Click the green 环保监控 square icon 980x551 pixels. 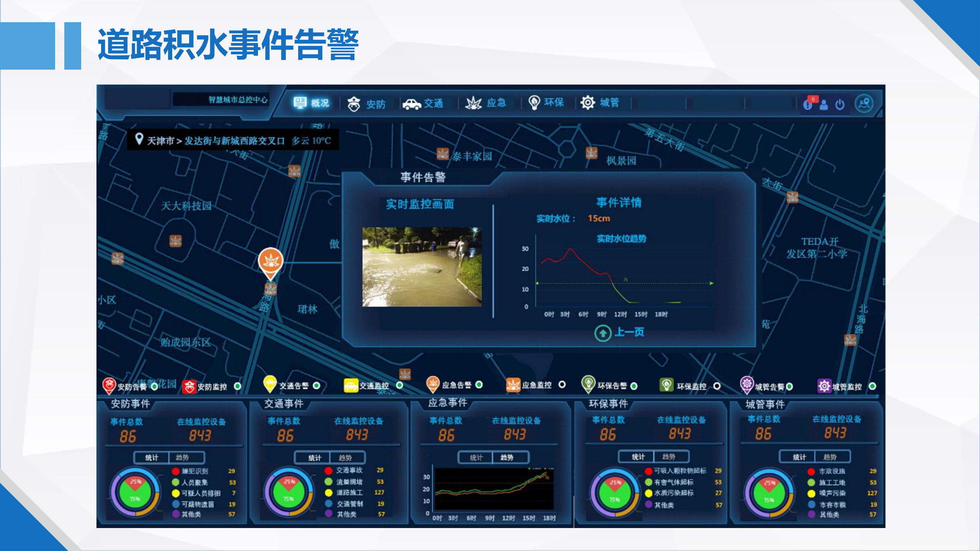[666, 385]
